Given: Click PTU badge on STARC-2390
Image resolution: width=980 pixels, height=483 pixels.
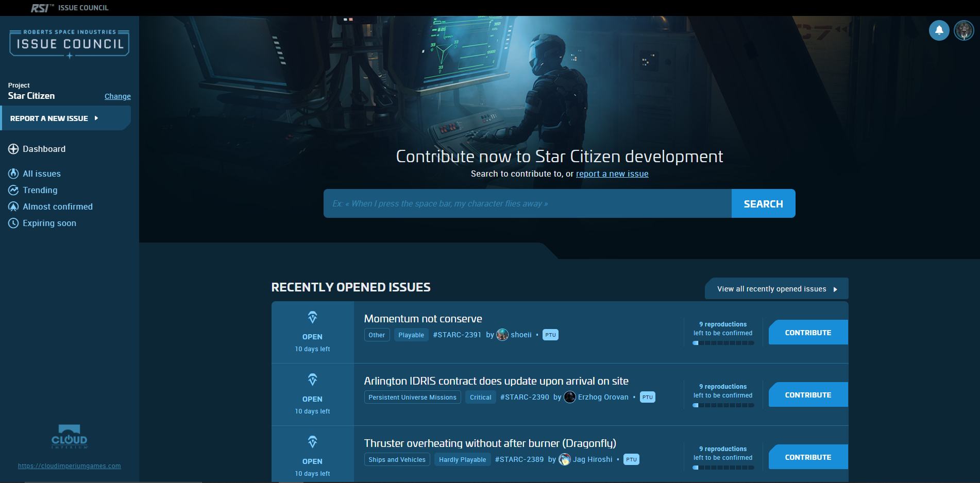Looking at the screenshot, I should (x=648, y=397).
